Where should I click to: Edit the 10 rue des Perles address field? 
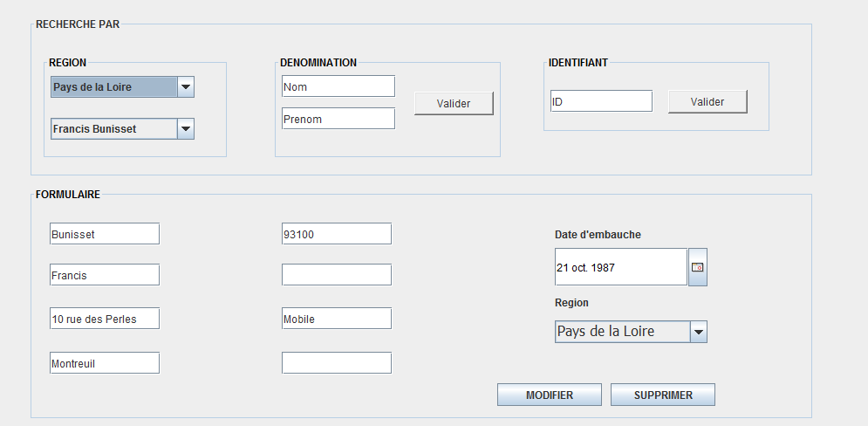tap(105, 319)
